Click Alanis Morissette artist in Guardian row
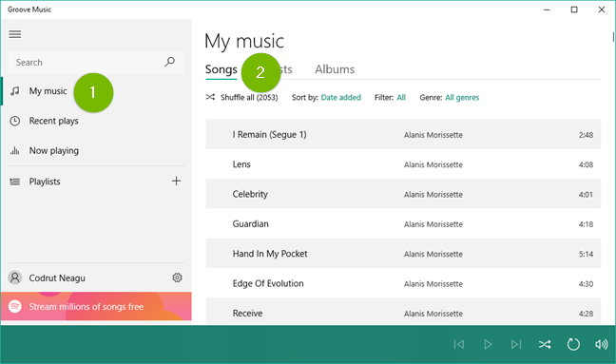616x364 pixels. 433,224
